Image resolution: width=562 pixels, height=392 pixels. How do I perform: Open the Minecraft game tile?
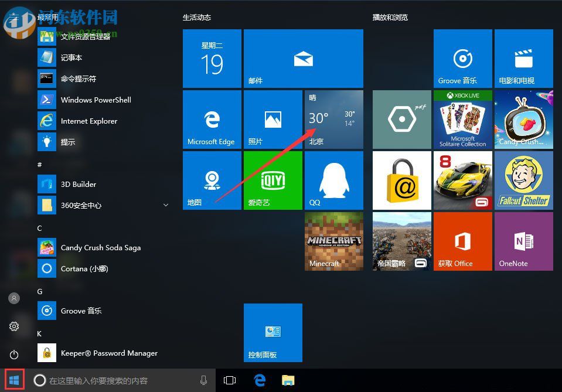click(333, 241)
